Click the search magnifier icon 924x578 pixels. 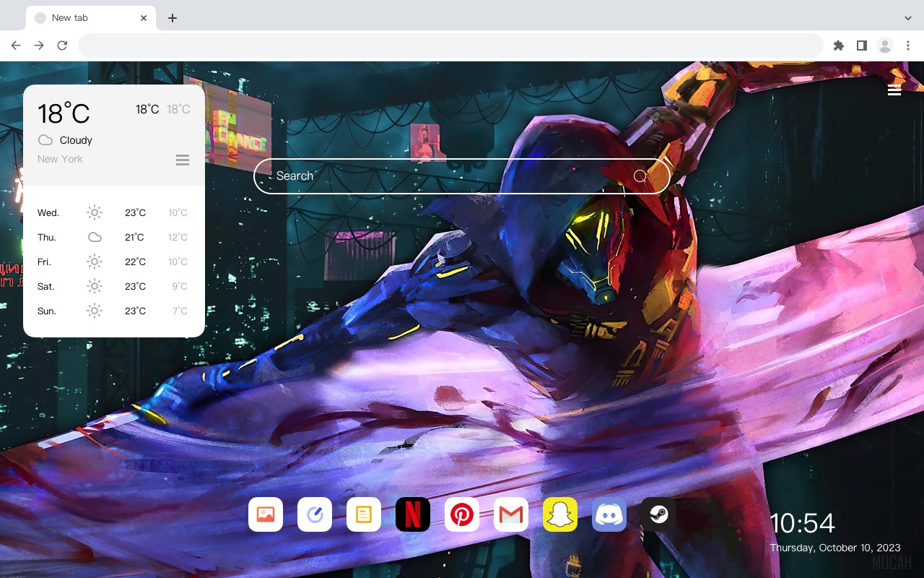click(640, 176)
